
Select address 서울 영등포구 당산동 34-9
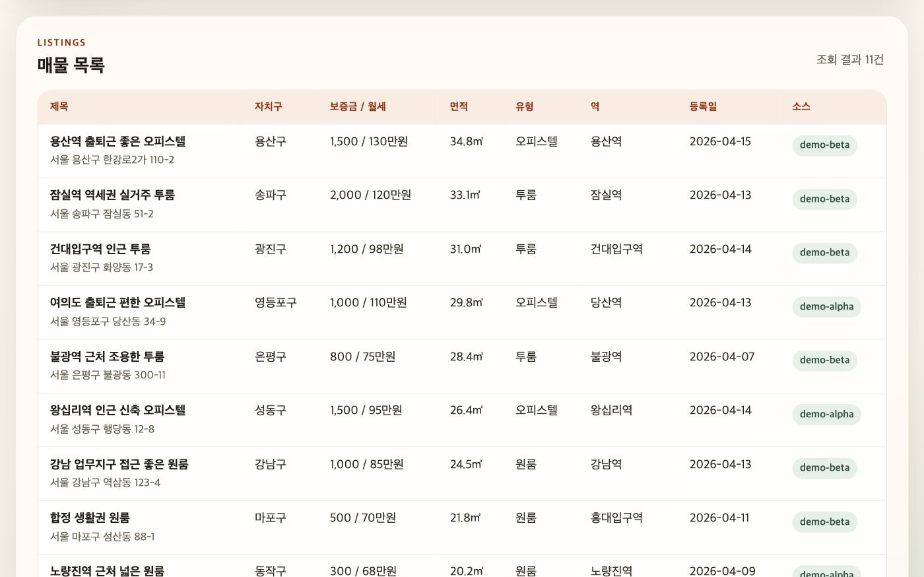(x=108, y=322)
